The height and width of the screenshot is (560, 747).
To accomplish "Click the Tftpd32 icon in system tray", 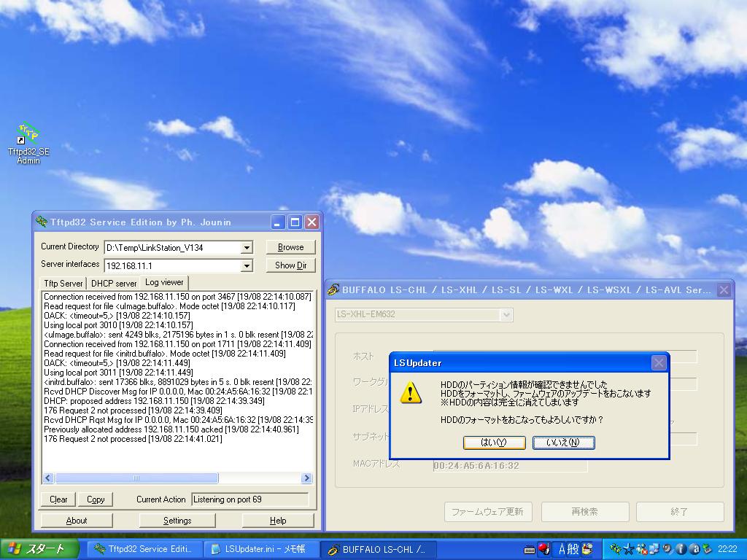I will pos(615,549).
